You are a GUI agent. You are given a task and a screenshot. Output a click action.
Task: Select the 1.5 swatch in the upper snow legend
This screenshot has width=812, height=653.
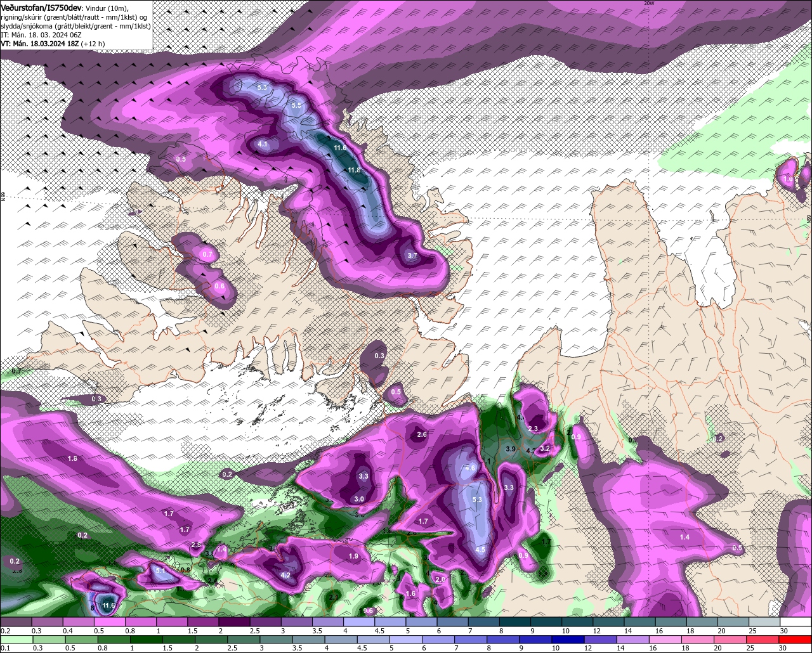[203, 622]
